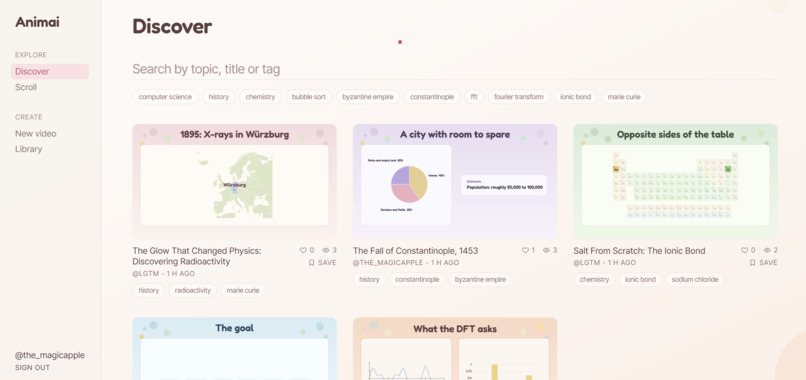
Task: Open title The Fall of Constantinople, 1453
Action: pos(415,251)
